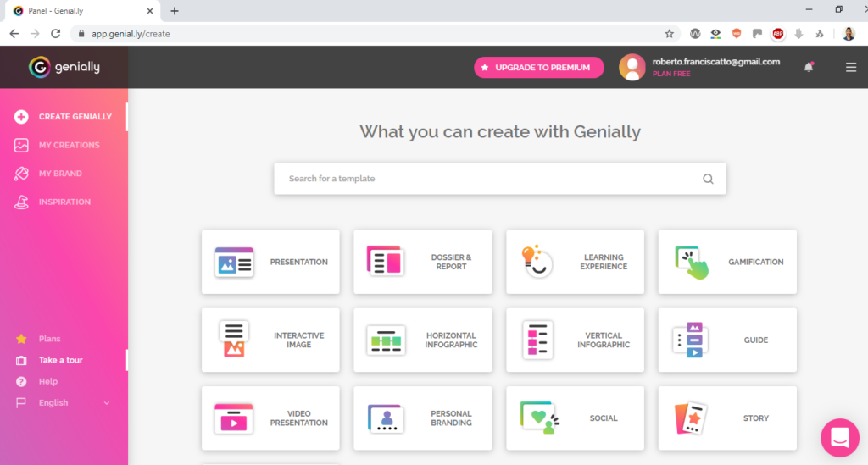The image size is (868, 465).
Task: Open Inspiration in sidebar
Action: tap(64, 202)
